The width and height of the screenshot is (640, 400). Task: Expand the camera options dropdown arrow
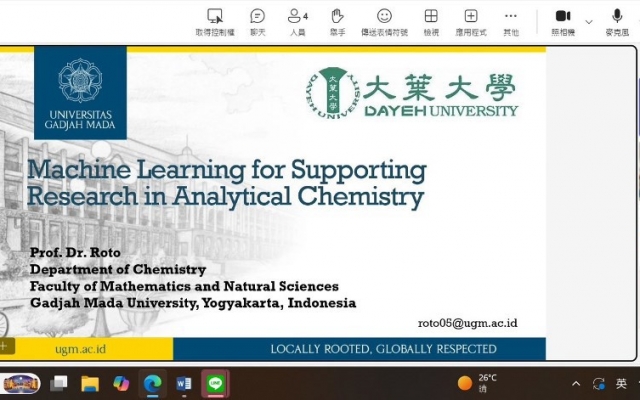pyautogui.click(x=589, y=21)
